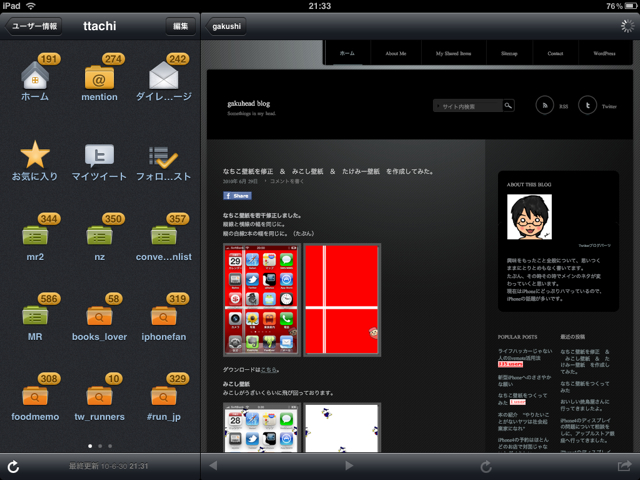640x480 pixels.
Task: Open the マイツイート icon
Action: (99, 156)
